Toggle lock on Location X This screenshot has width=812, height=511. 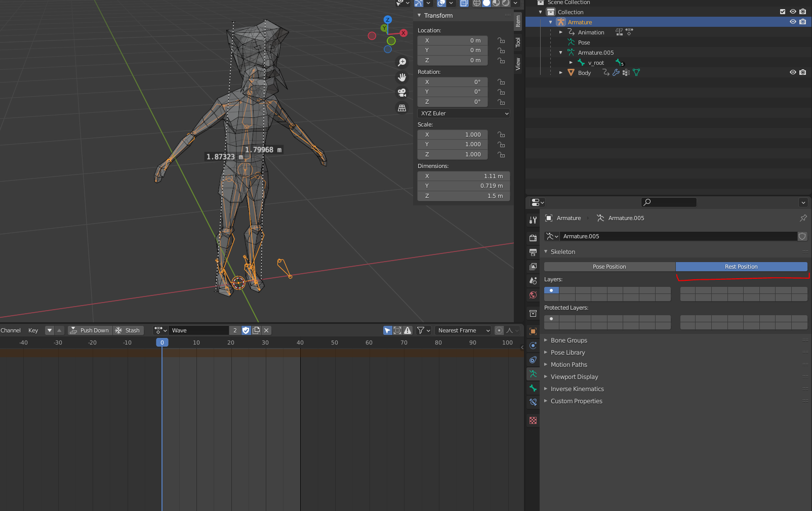[501, 40]
